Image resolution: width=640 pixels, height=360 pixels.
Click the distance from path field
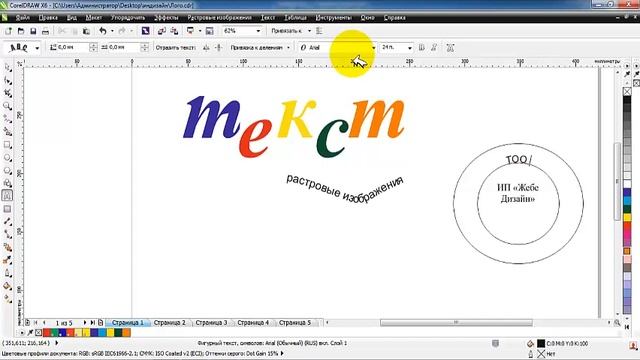coord(73,48)
